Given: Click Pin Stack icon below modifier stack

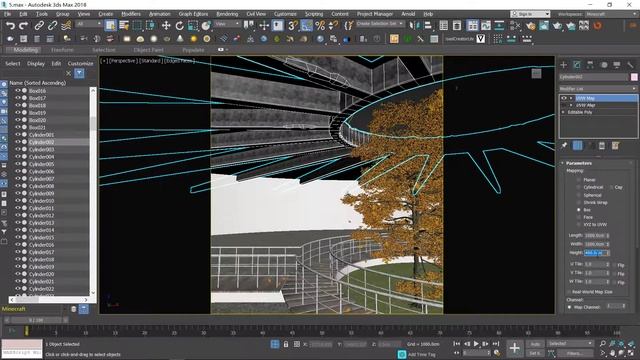Looking at the screenshot, I should [564, 145].
